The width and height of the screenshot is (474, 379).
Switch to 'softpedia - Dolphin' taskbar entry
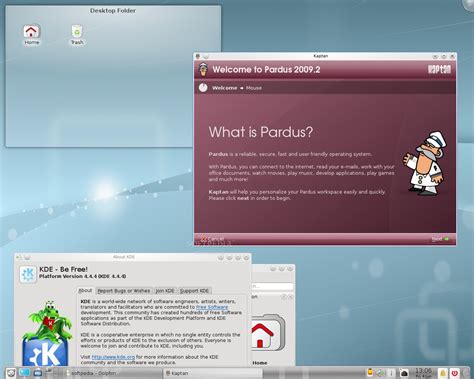click(113, 373)
